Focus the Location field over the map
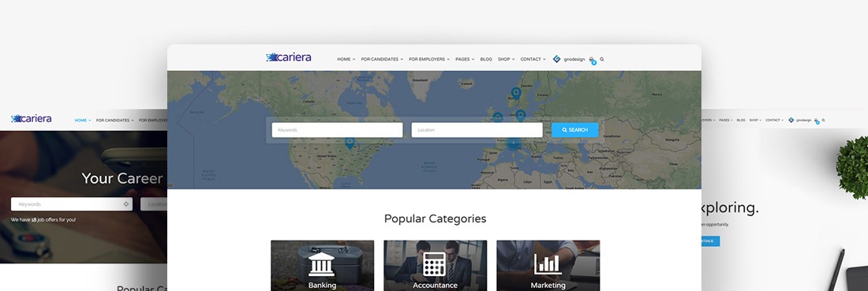The height and width of the screenshot is (291, 868). [x=477, y=130]
